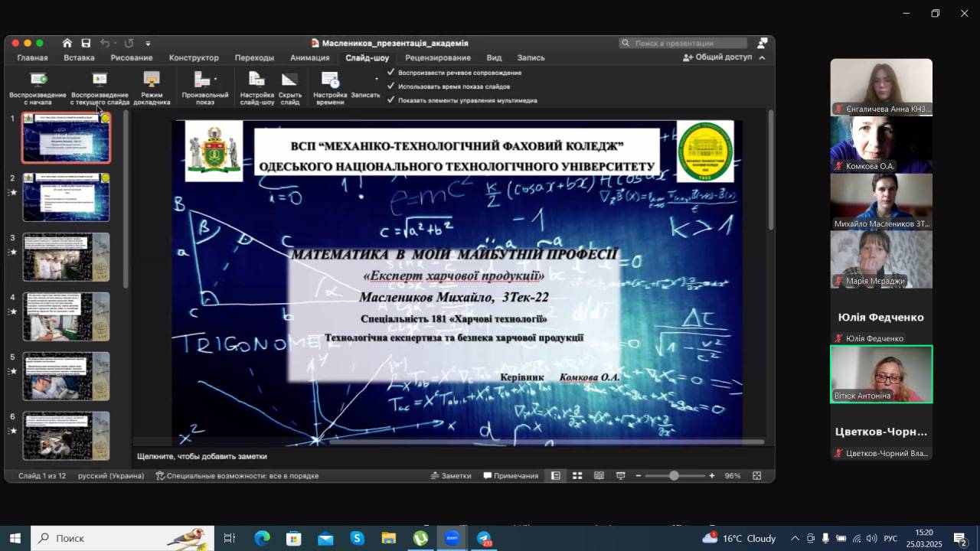Select slide 2 thumbnail
Image resolution: width=980 pixels, height=551 pixels.
click(x=66, y=197)
